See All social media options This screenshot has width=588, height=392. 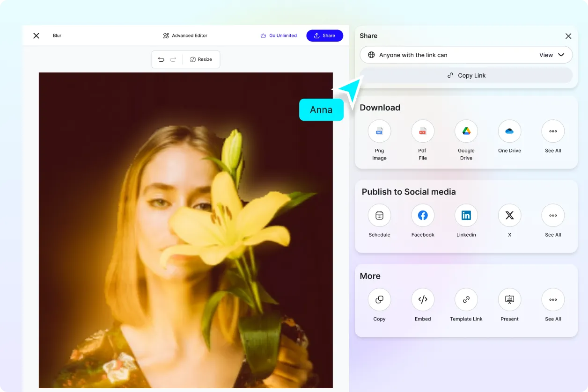[552, 216]
